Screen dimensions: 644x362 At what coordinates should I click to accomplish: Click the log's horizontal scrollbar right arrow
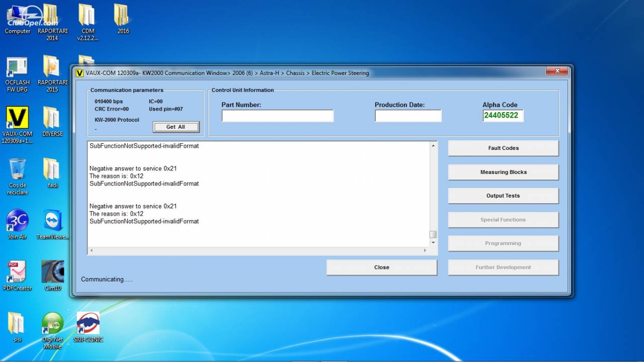pos(425,250)
